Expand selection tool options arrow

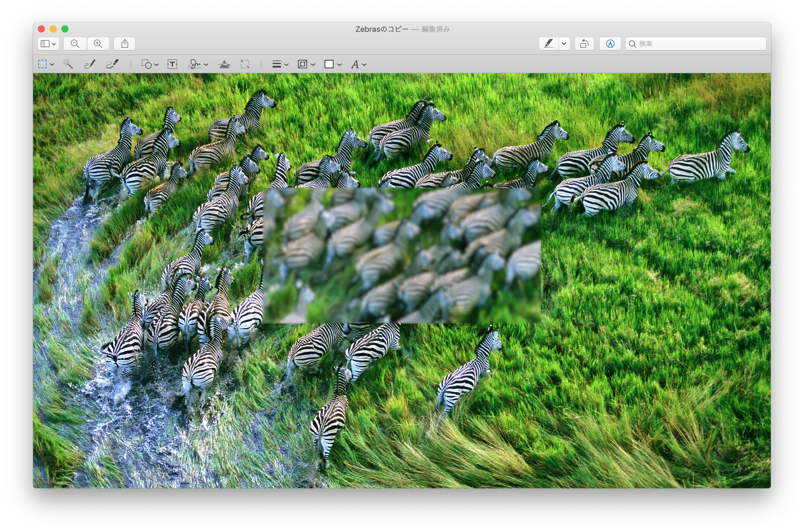click(52, 64)
